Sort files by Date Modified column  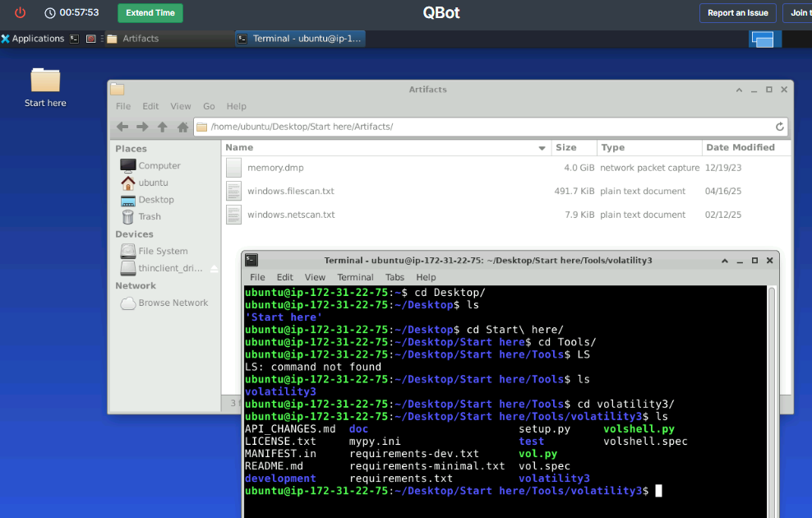pyautogui.click(x=740, y=148)
